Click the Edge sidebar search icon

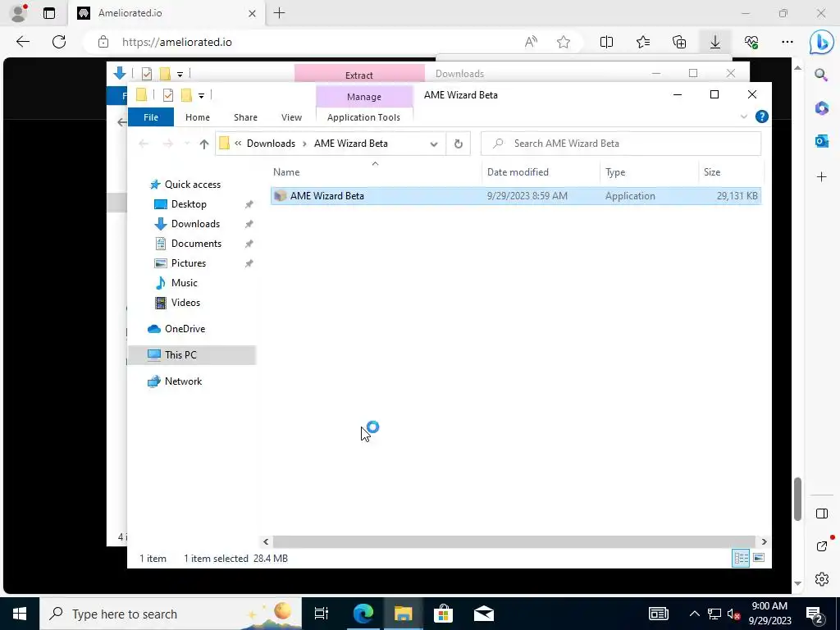click(821, 75)
